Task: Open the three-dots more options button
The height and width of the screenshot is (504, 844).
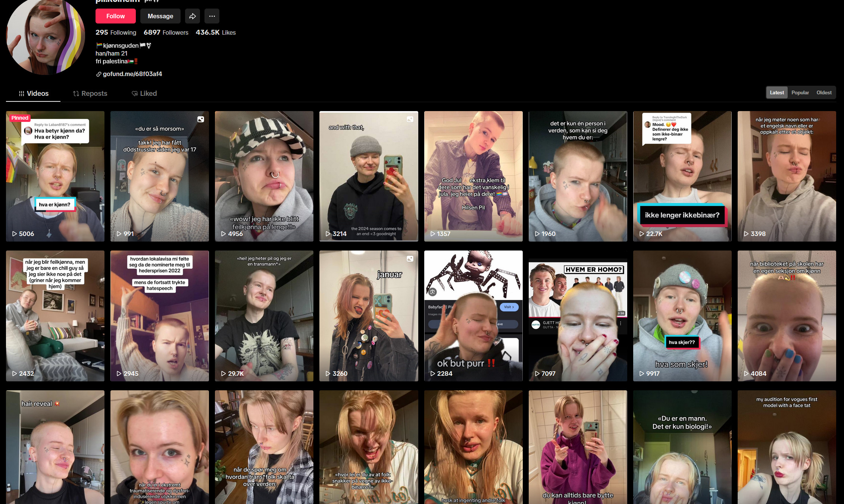Action: click(x=212, y=16)
